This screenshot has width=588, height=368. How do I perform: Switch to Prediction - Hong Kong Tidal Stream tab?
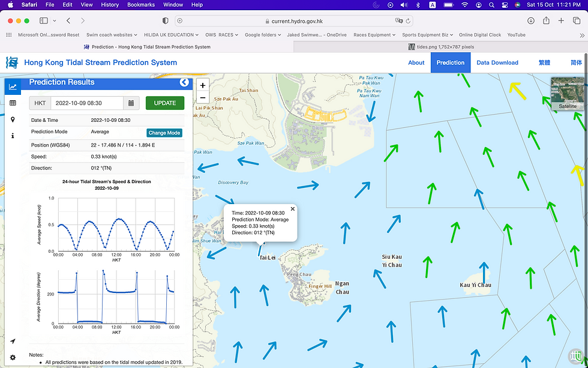pyautogui.click(x=147, y=47)
